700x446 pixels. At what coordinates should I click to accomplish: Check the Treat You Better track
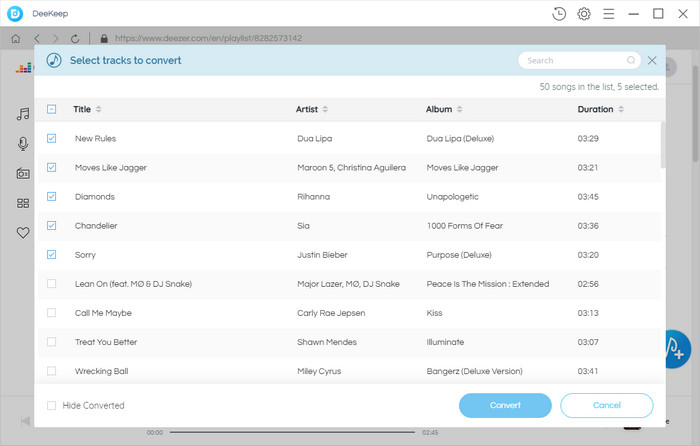pyautogui.click(x=51, y=342)
